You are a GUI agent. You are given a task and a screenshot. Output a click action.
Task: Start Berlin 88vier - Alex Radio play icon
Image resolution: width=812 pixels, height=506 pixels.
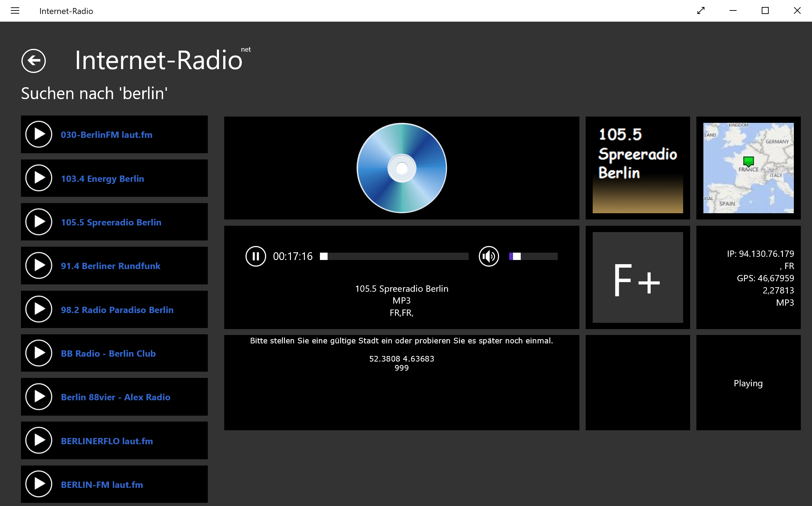(39, 397)
